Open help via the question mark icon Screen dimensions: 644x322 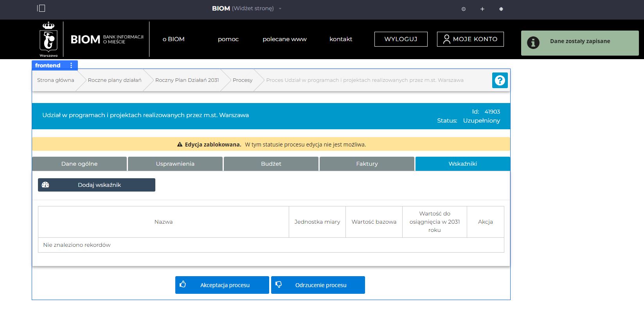click(x=500, y=80)
